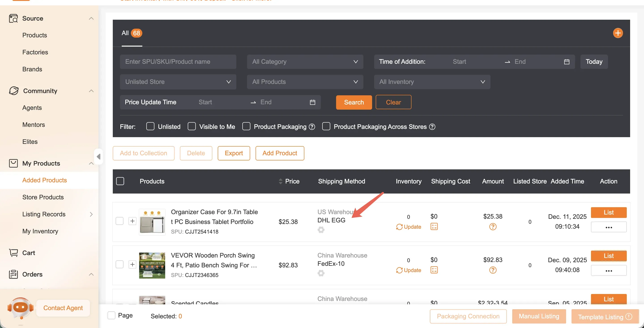Click the Contact Agent robot icon

21,307
